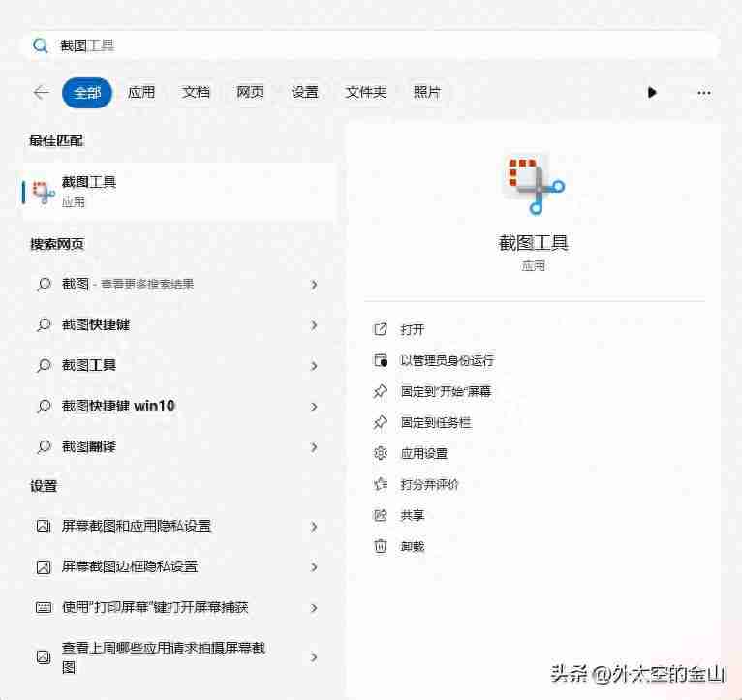
Task: Choose 打分并评价 action
Action: click(429, 485)
